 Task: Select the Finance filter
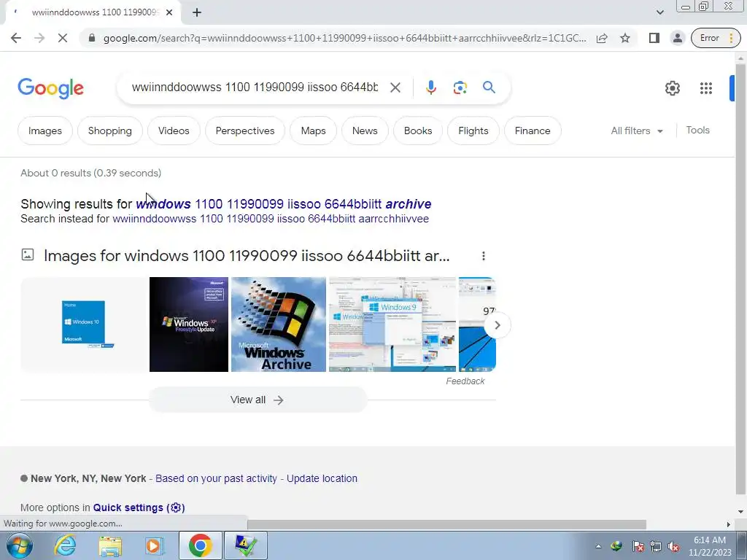click(533, 131)
